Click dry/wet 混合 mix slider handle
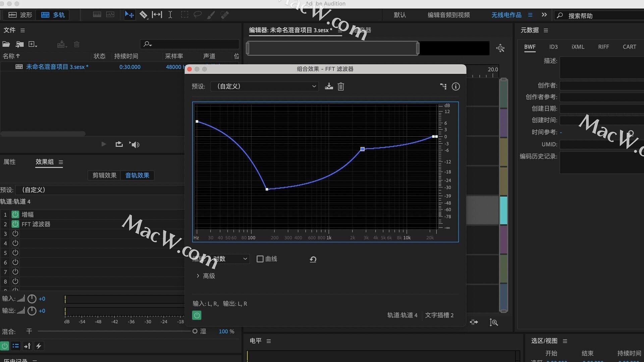The image size is (644, 362). tap(195, 331)
